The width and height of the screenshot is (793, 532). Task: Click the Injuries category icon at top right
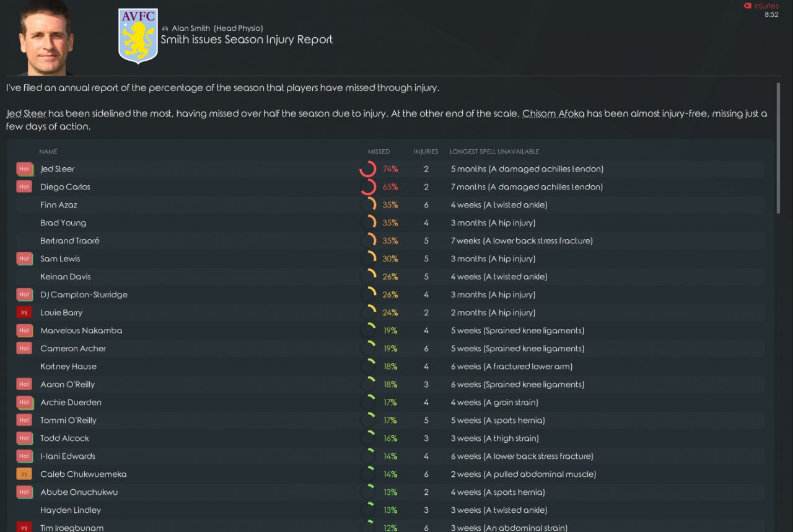(747, 6)
